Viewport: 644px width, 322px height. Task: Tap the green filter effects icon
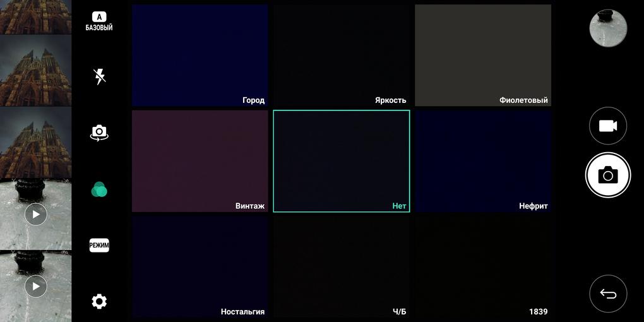pyautogui.click(x=99, y=189)
